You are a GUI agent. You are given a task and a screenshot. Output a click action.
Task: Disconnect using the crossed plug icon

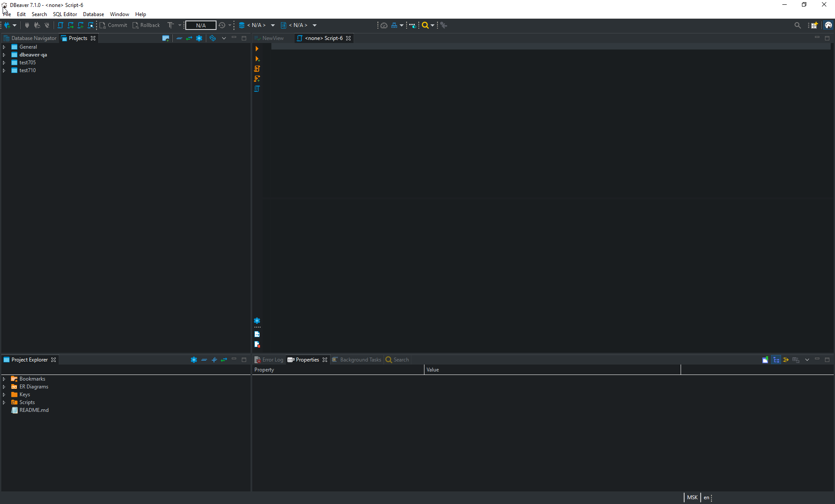pyautogui.click(x=47, y=25)
